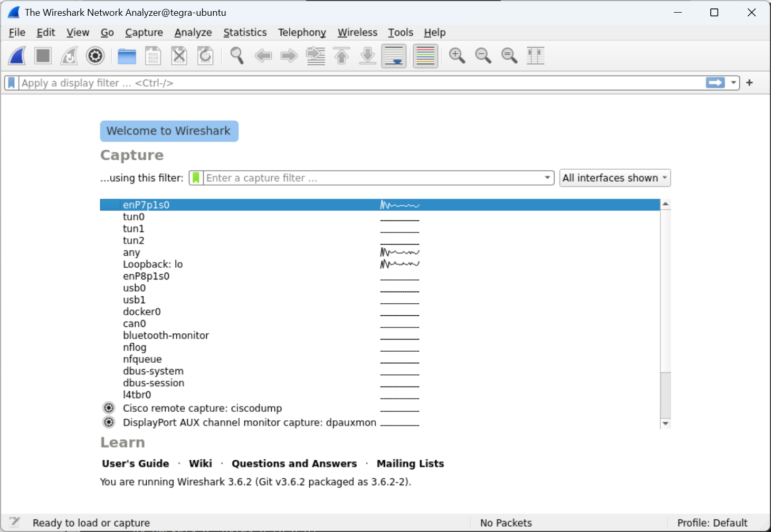Open the Wiki link
The image size is (771, 532).
[201, 463]
